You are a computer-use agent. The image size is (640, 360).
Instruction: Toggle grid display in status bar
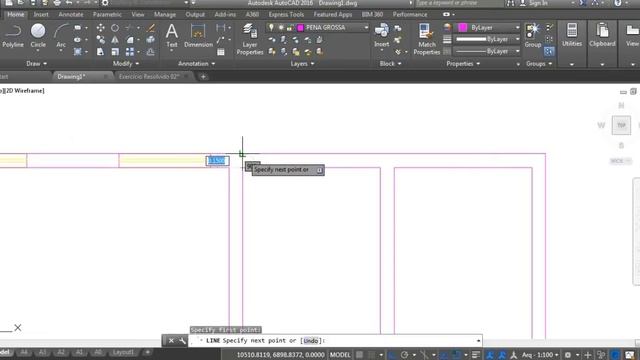pyautogui.click(x=359, y=355)
